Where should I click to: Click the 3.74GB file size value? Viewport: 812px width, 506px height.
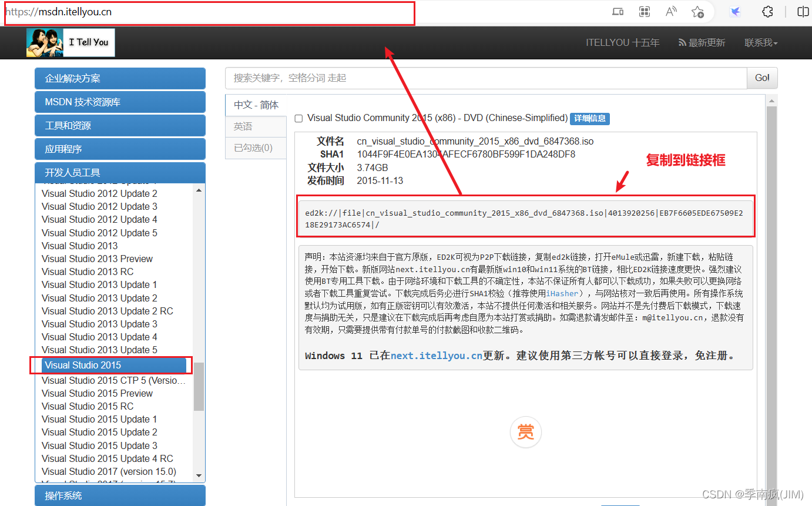click(x=373, y=167)
